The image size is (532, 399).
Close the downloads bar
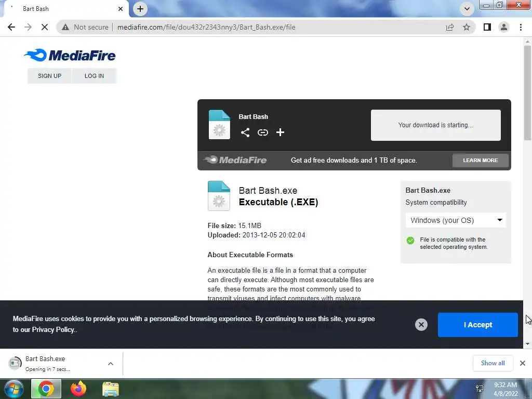pyautogui.click(x=523, y=363)
